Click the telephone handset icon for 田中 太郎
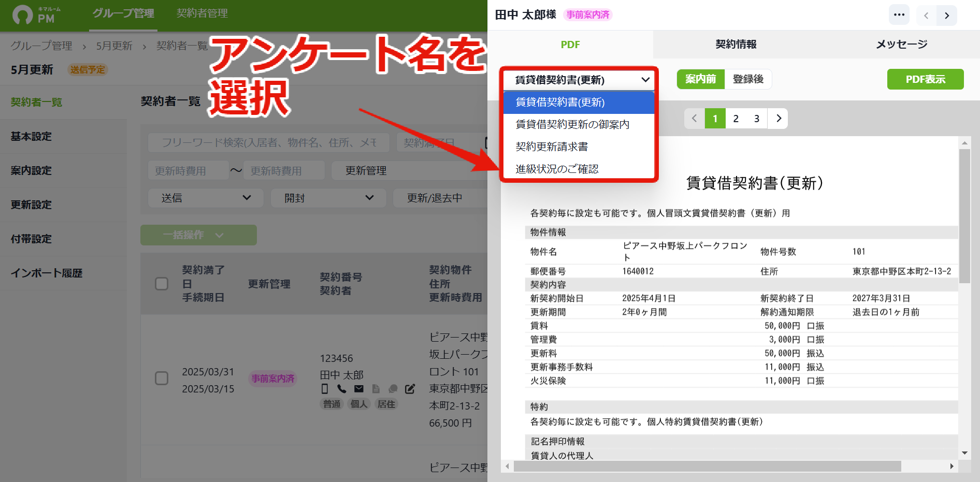The width and height of the screenshot is (980, 482). [x=342, y=389]
